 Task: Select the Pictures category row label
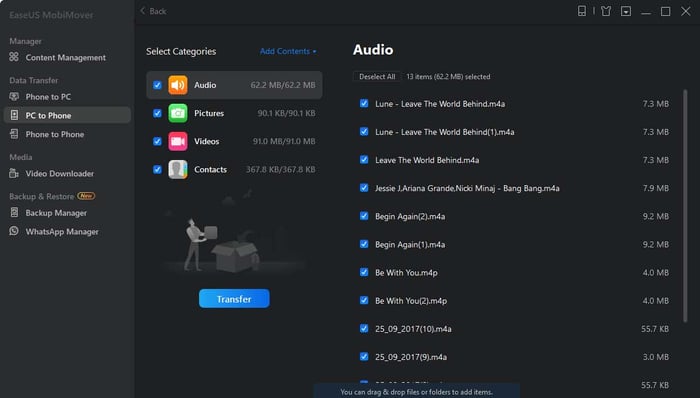[209, 113]
